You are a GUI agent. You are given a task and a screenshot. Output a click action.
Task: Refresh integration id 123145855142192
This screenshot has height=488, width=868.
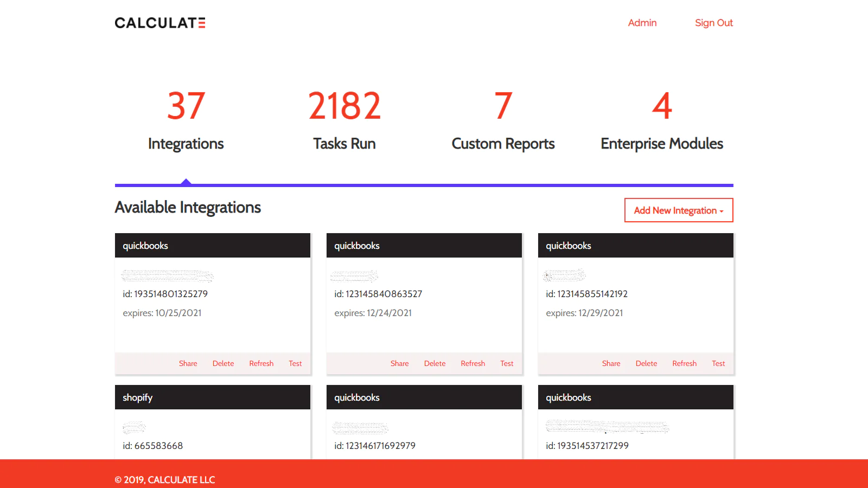click(685, 363)
